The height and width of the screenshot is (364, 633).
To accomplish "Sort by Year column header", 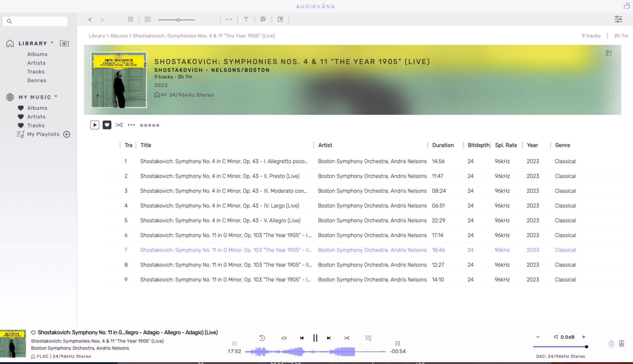I will pos(532,145).
